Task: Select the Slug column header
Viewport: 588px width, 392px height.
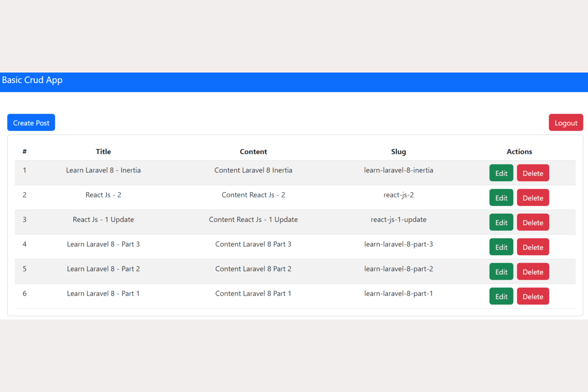Action: tap(398, 152)
